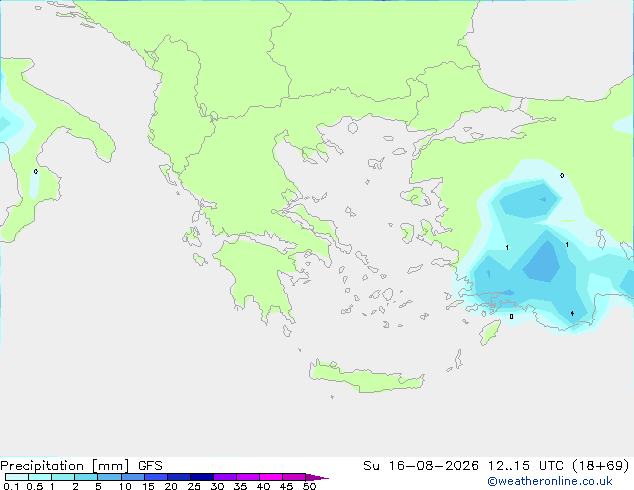Select the 2–5 mm legend swatch
The height and width of the screenshot is (490, 634).
coord(86,477)
